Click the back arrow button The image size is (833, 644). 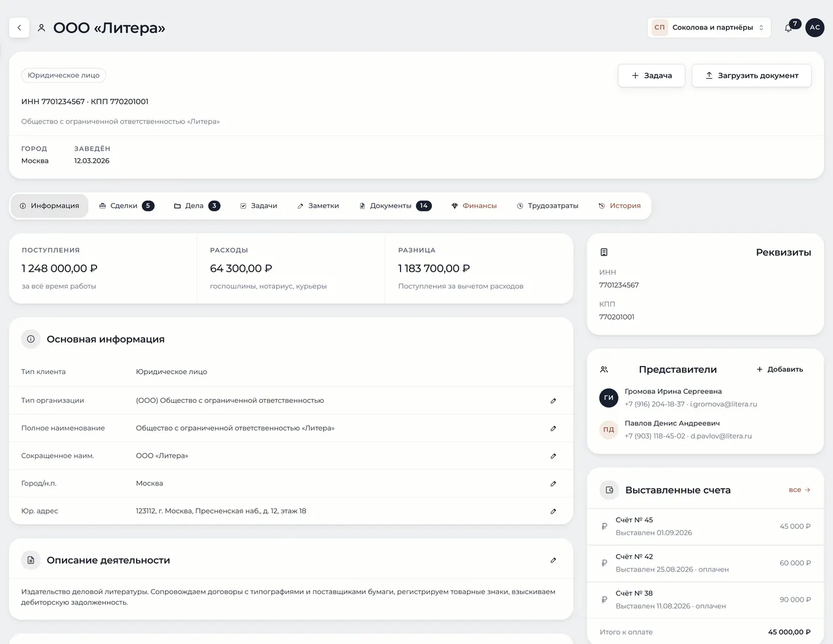19,28
